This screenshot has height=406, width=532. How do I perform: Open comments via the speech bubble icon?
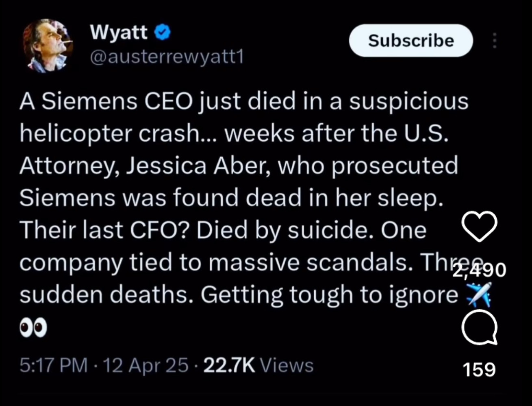(480, 327)
